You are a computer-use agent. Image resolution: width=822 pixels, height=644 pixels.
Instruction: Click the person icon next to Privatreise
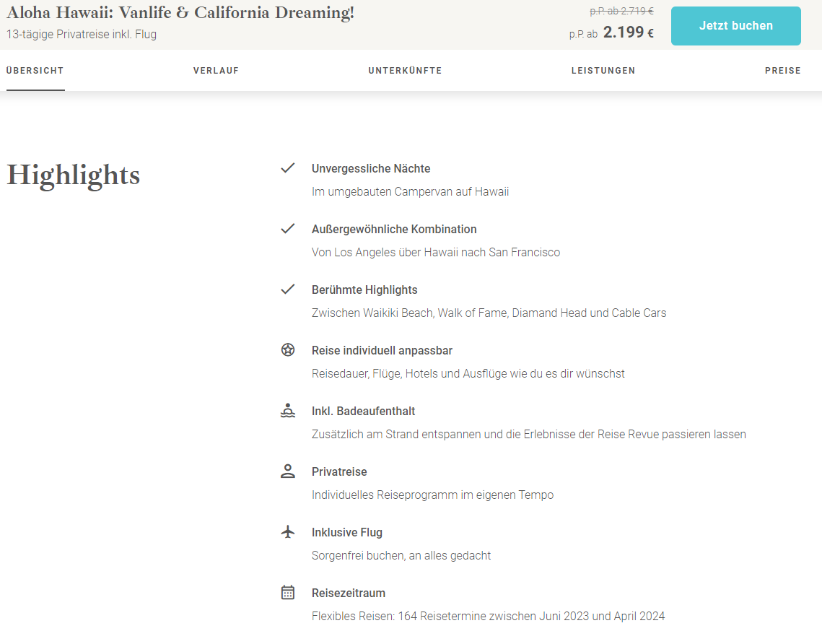pos(288,471)
